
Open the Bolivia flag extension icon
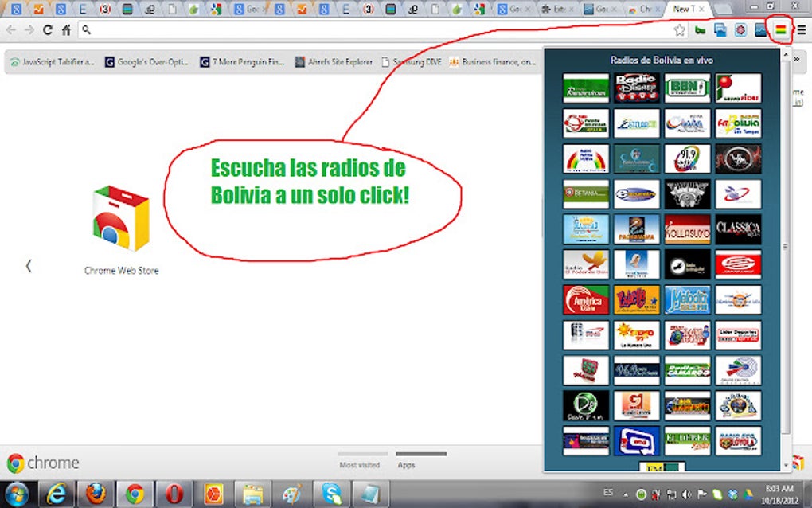click(780, 30)
